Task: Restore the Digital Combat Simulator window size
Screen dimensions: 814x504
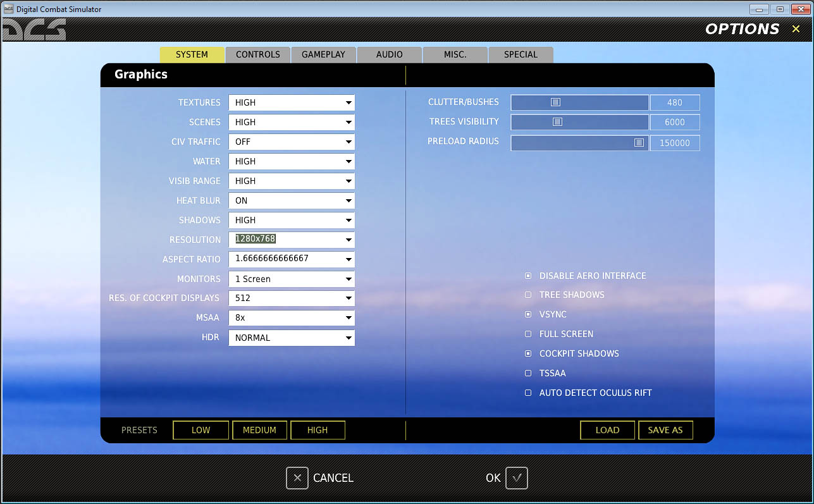Action: click(780, 9)
